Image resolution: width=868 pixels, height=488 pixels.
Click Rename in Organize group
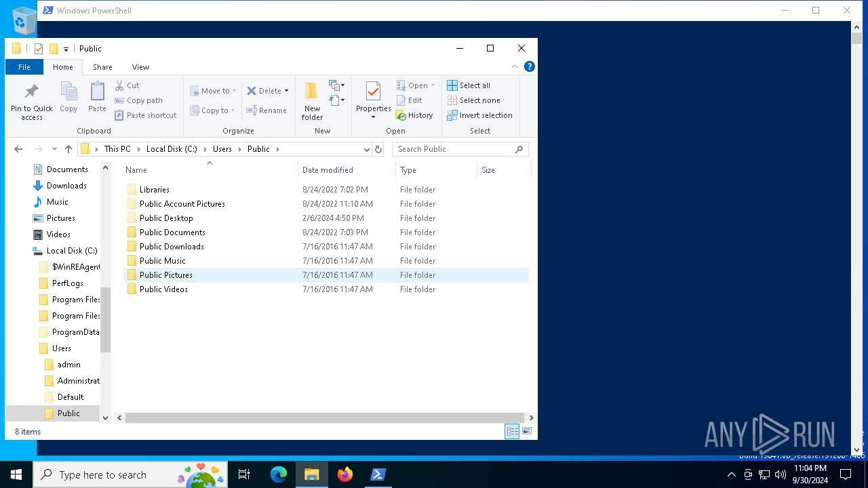point(267,110)
